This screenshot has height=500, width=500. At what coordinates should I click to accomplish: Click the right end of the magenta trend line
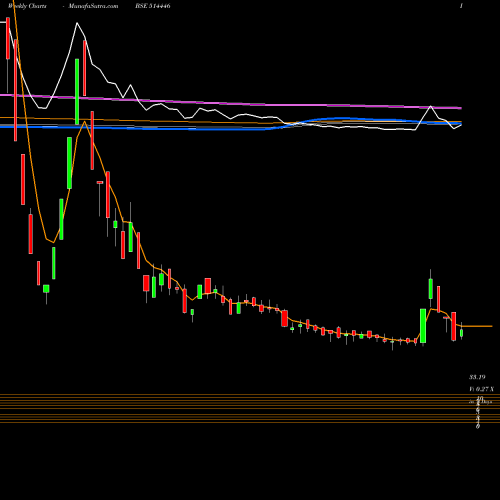point(460,108)
